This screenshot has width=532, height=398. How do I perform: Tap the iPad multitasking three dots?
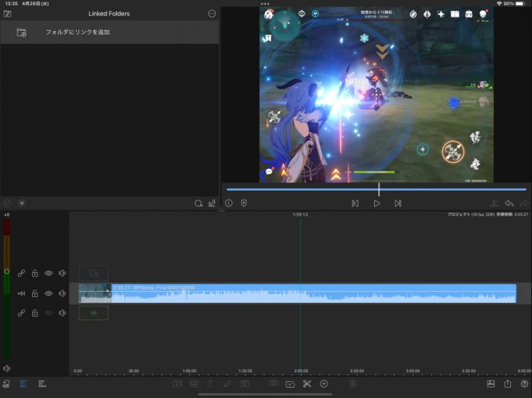click(265, 4)
